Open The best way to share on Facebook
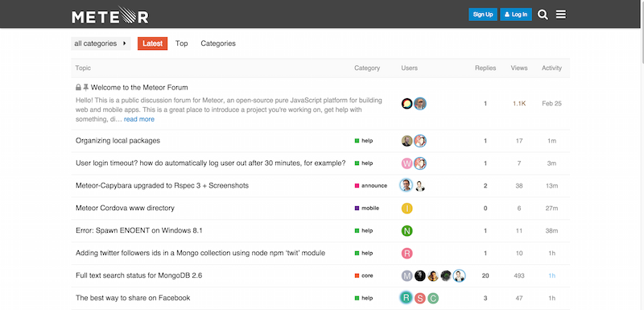Viewport: 644px width, 310px height. (133, 298)
